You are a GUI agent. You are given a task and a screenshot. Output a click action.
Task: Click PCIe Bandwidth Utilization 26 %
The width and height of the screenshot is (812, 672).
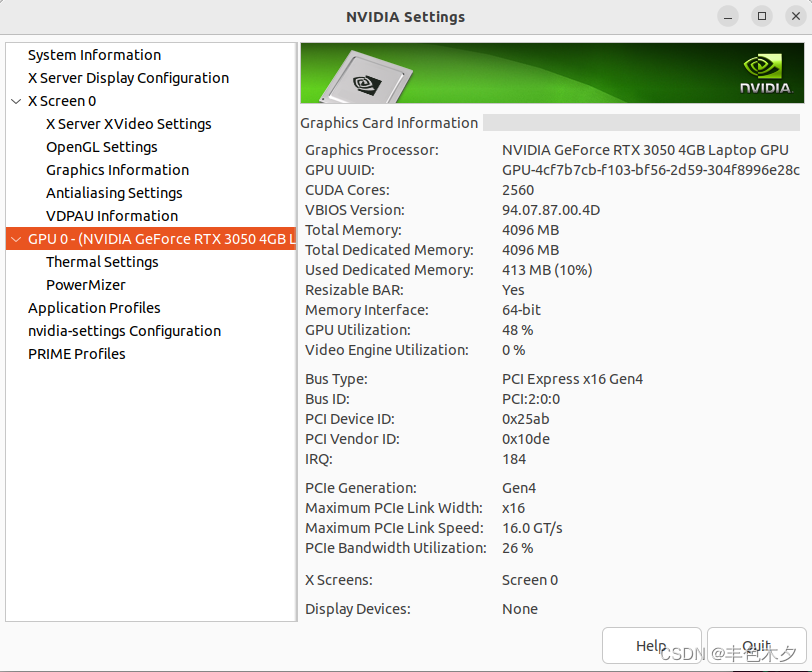click(517, 548)
